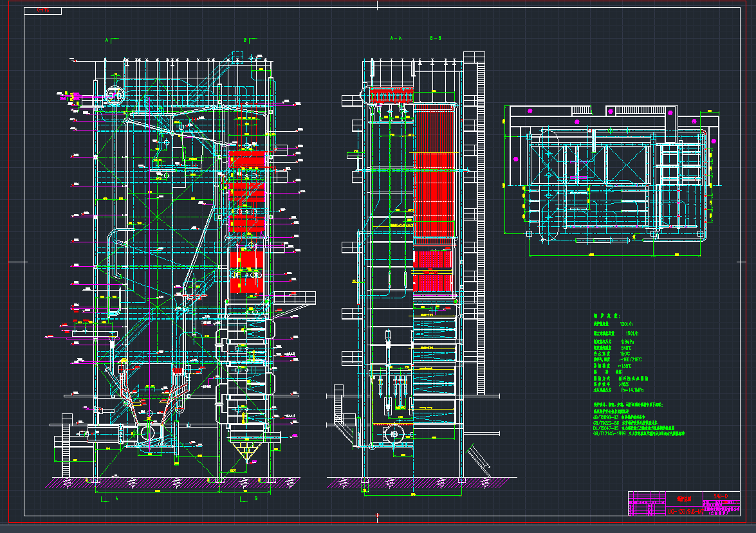Click the rotated drawing number in top-left corner box
This screenshot has width=756, height=533.
click(43, 10)
